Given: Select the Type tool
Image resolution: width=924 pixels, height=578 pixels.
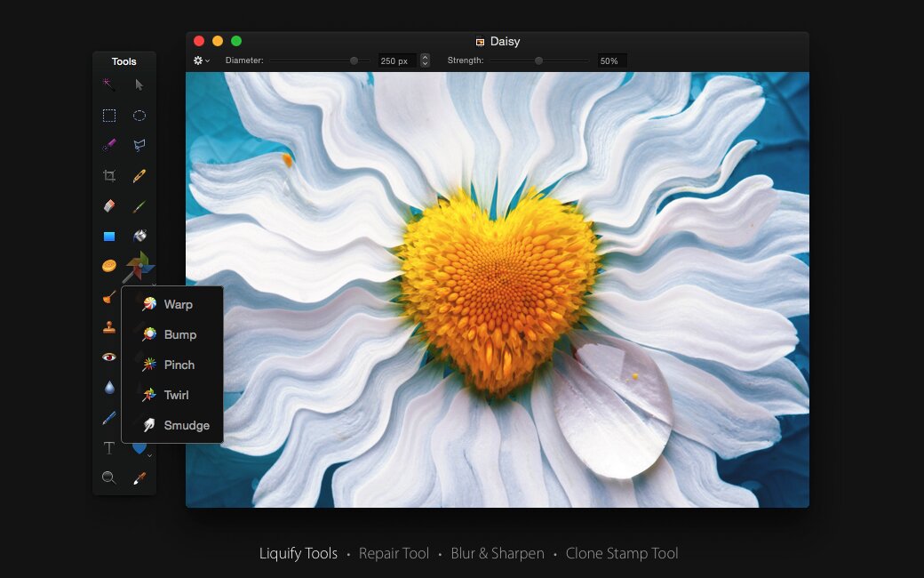Looking at the screenshot, I should tap(109, 448).
